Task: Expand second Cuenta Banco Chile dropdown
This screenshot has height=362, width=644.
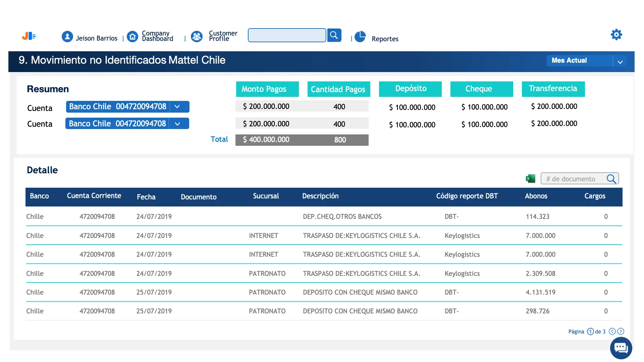Action: [177, 124]
